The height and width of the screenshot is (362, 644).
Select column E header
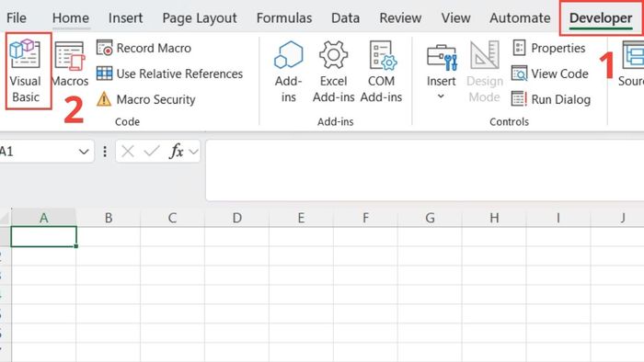(x=301, y=218)
